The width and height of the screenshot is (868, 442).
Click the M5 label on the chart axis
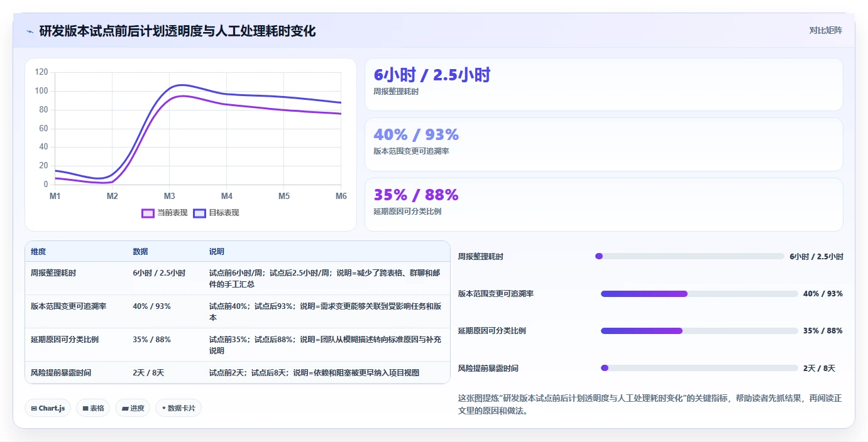click(x=283, y=196)
